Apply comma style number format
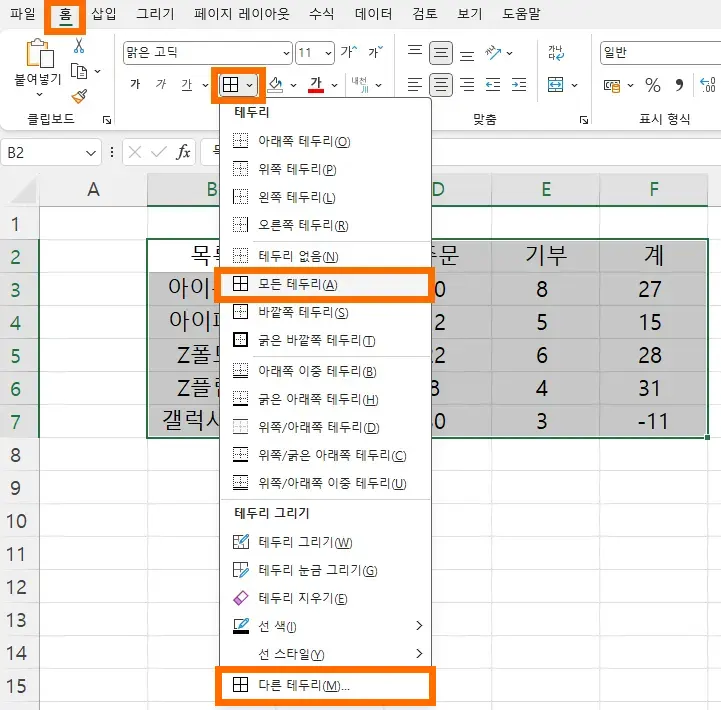 679,85
